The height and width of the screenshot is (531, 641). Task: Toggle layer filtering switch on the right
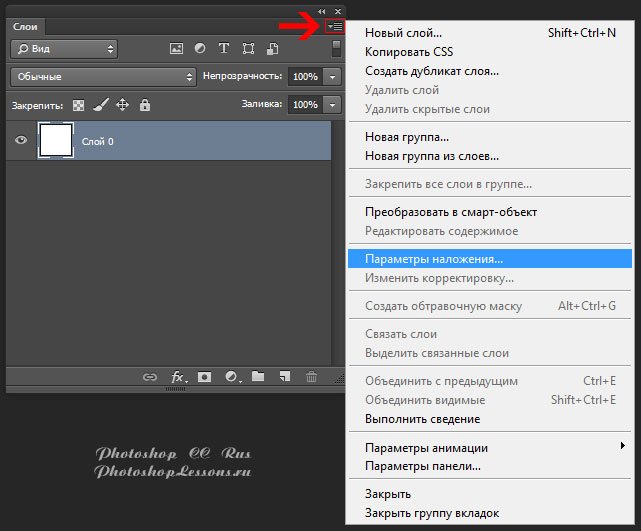[x=337, y=48]
